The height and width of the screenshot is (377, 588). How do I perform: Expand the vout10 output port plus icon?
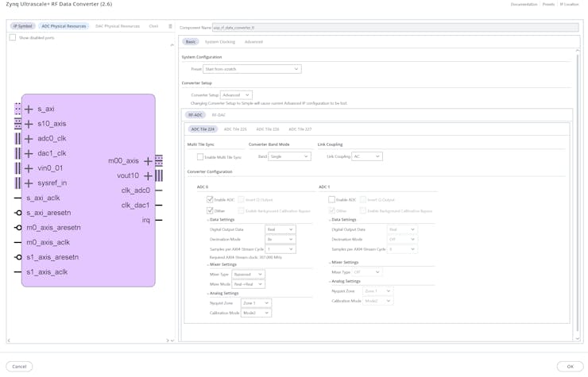click(x=148, y=175)
